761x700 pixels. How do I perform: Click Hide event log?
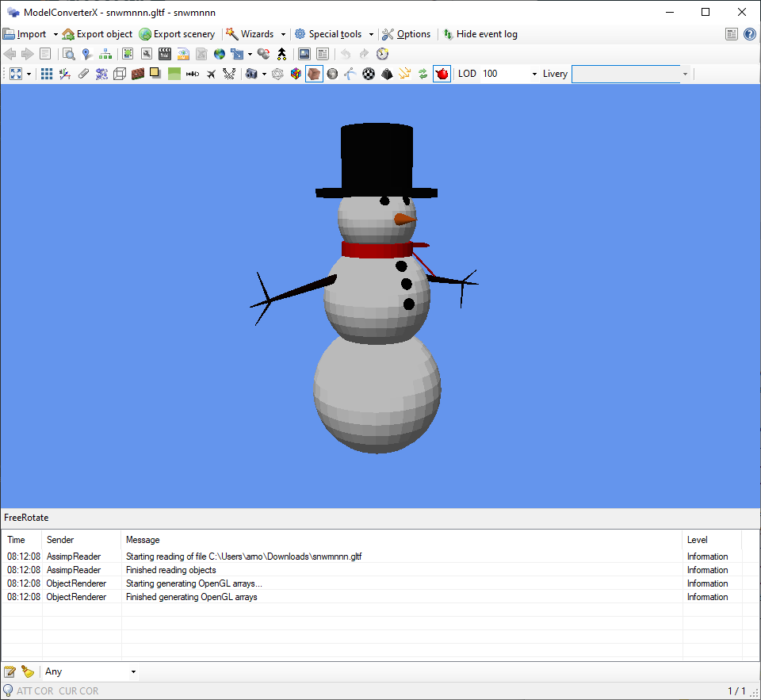coord(480,34)
